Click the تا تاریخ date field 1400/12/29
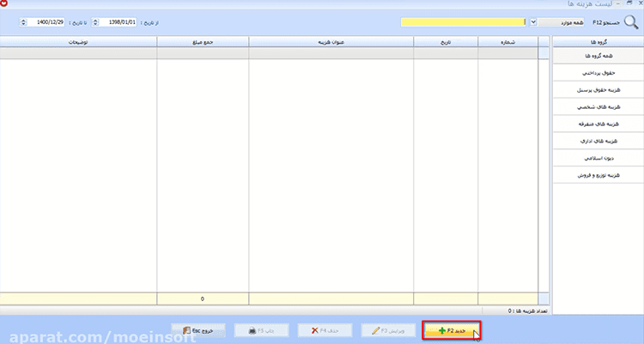Screen dimensions: 644x344 pyautogui.click(x=46, y=22)
